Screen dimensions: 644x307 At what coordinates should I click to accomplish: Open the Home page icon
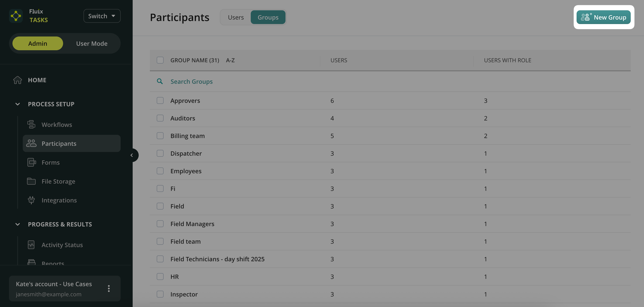click(18, 80)
